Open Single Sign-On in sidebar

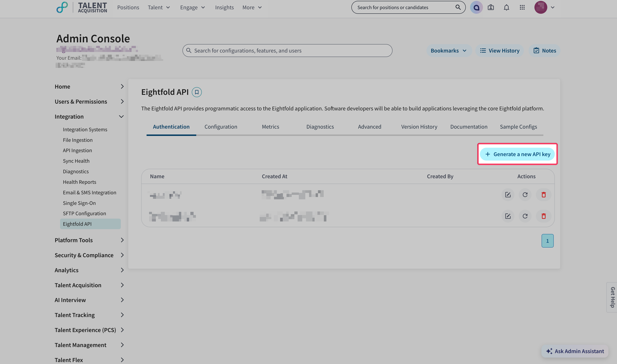coord(79,203)
